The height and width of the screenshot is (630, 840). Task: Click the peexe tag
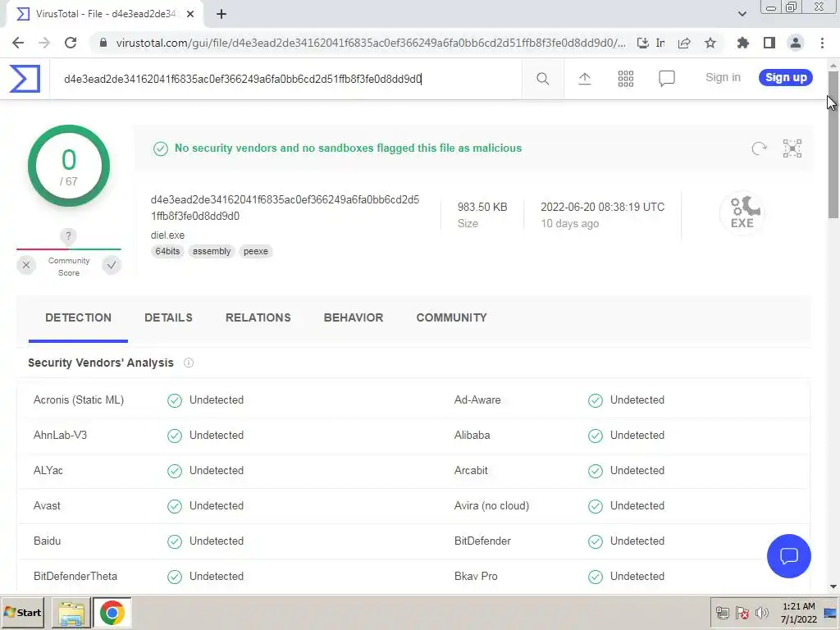[x=256, y=251]
